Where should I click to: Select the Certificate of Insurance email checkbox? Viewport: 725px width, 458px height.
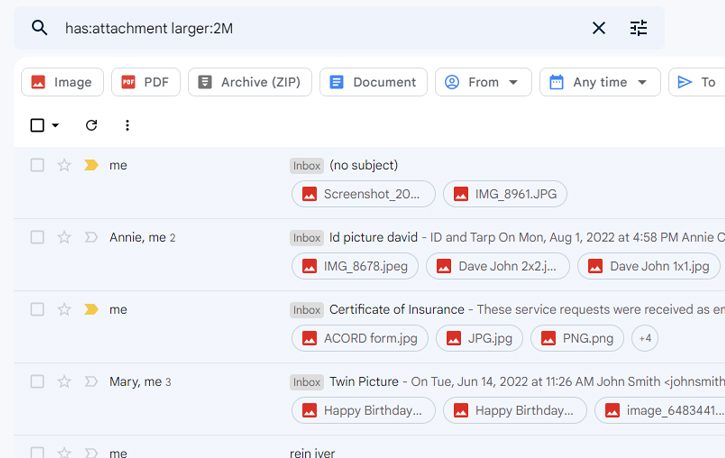tap(37, 309)
